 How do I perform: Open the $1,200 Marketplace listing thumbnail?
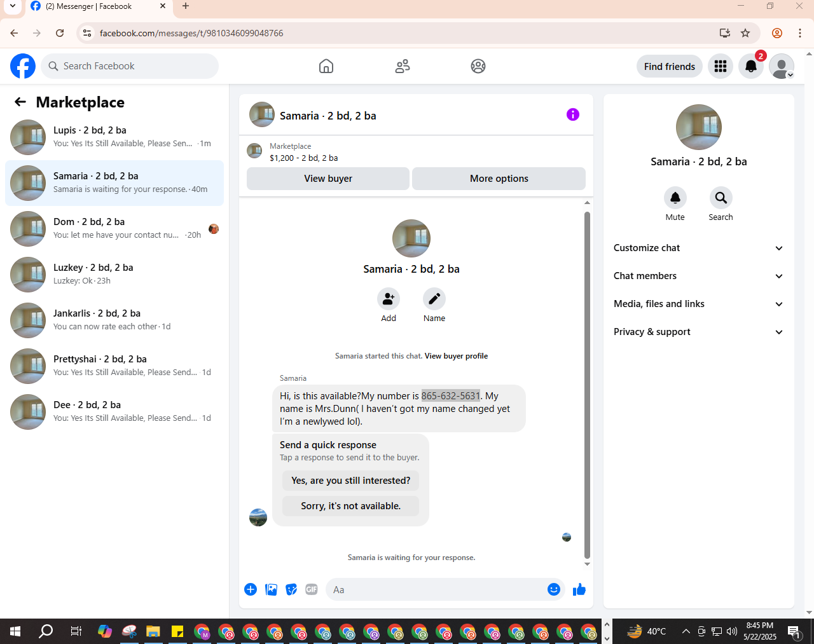click(254, 151)
